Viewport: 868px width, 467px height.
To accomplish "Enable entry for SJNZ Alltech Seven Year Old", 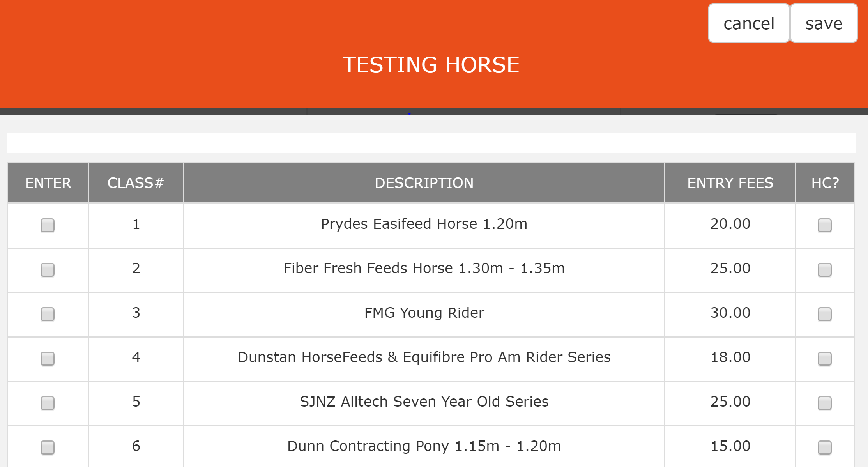I will click(x=48, y=403).
